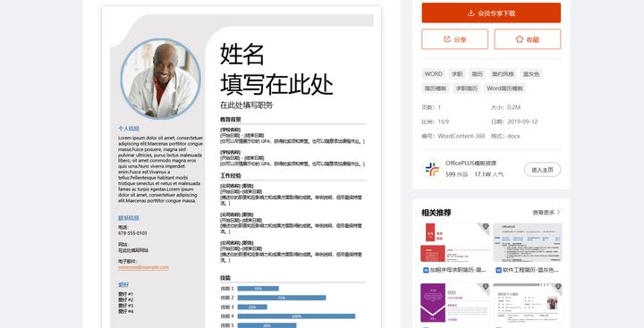Image resolution: width=644 pixels, height=328 pixels.
Task: Select the 简历模板 tag
Action: point(436,88)
